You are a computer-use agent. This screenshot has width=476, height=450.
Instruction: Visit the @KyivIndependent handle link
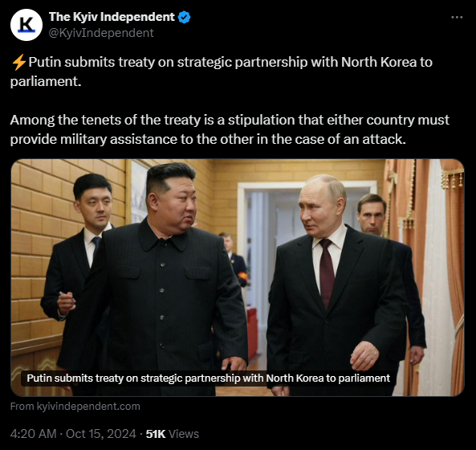click(x=101, y=33)
